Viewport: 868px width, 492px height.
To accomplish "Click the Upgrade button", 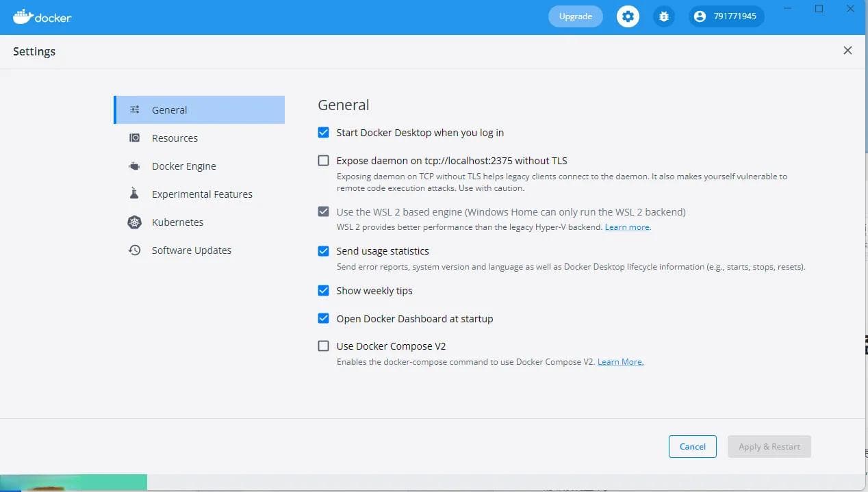I will tap(576, 16).
